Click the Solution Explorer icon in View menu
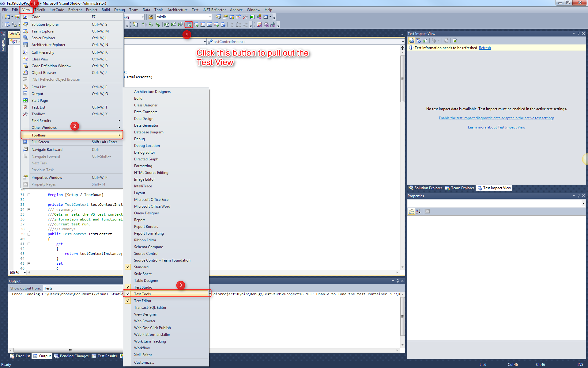 coord(25,24)
